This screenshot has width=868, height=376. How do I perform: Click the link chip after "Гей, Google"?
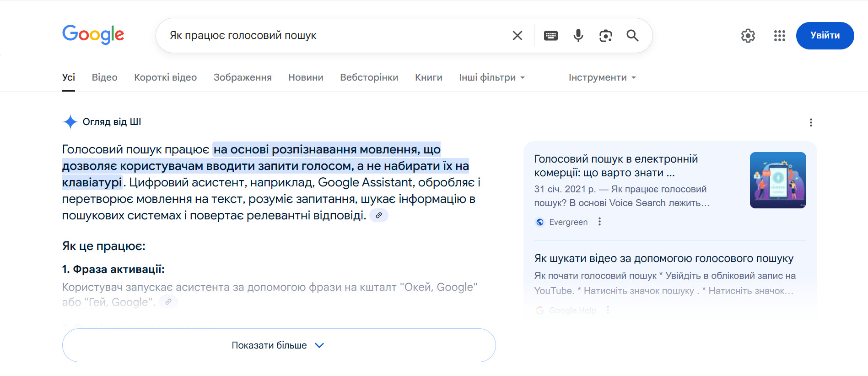pyautogui.click(x=168, y=302)
